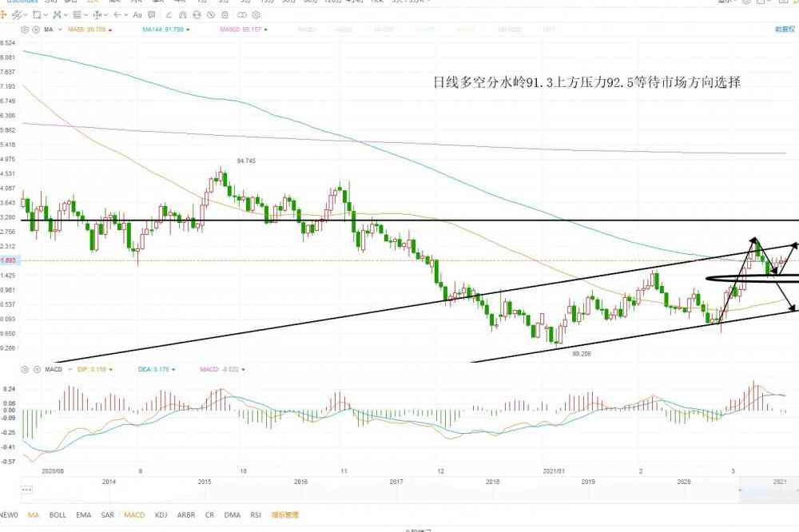The width and height of the screenshot is (799, 532).
Task: Switch to the EMA indicator tab
Action: 83,515
